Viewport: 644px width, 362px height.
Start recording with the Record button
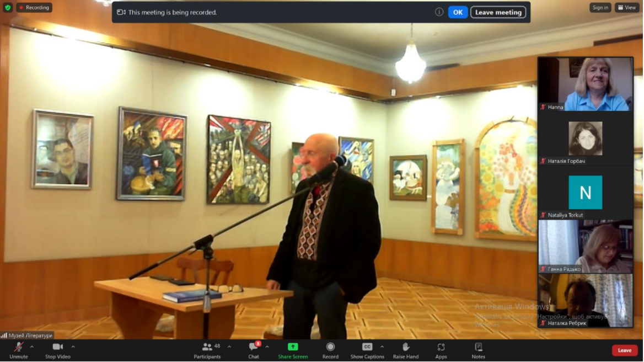330,350
